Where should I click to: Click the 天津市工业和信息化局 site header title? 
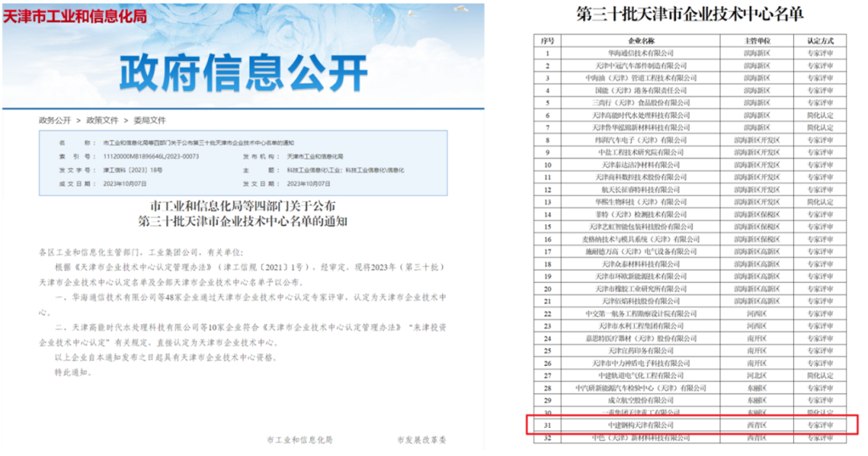[76, 17]
